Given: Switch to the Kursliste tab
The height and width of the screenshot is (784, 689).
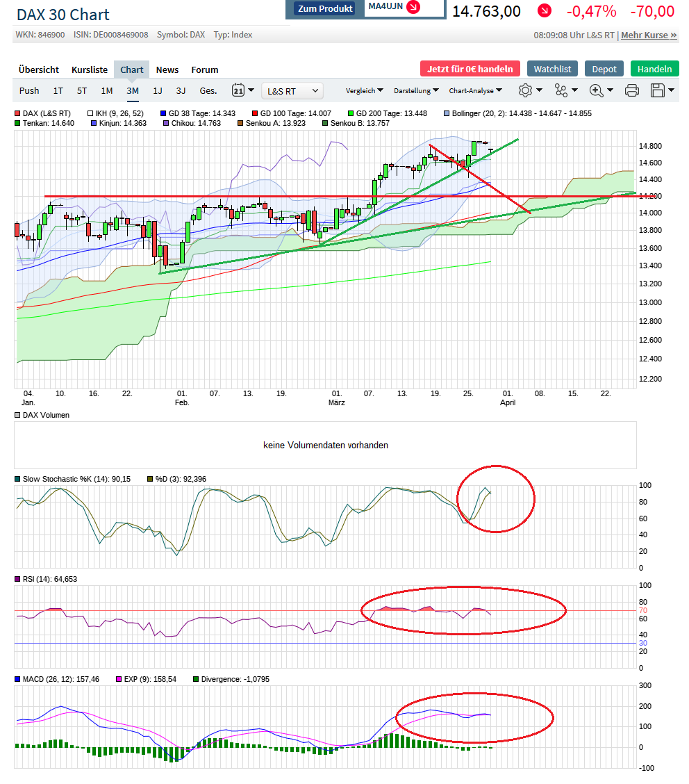Looking at the screenshot, I should click(x=90, y=70).
